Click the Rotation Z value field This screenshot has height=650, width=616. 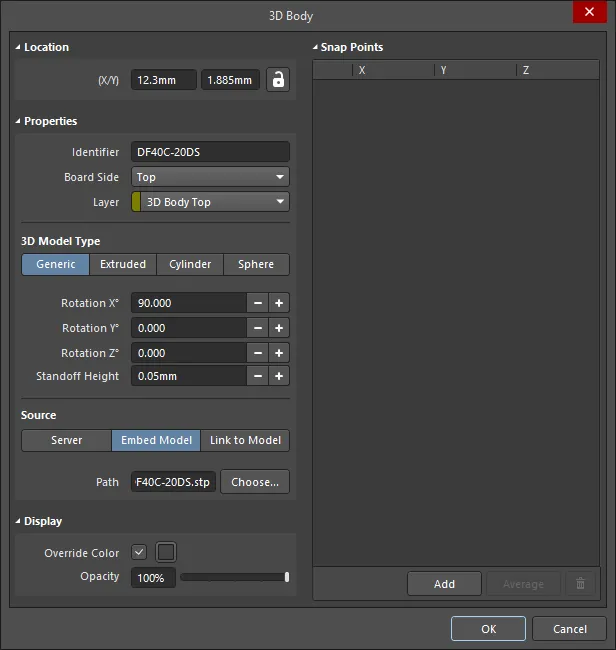pos(189,353)
